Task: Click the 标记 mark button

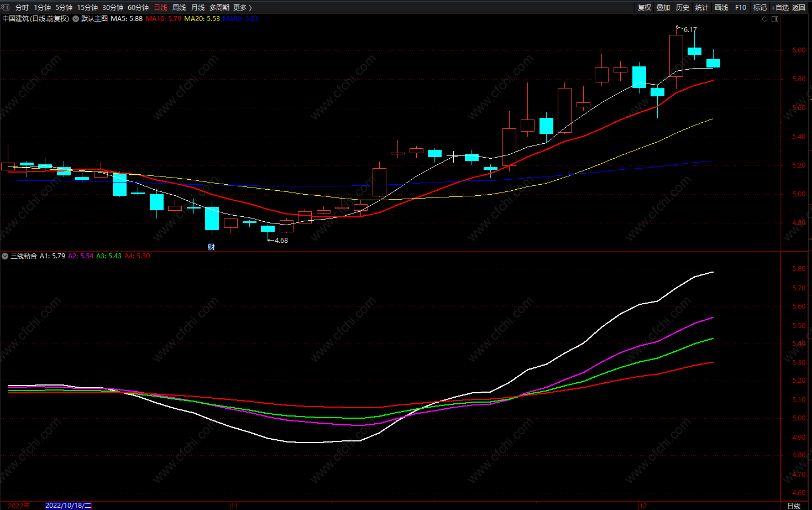Action: (760, 7)
